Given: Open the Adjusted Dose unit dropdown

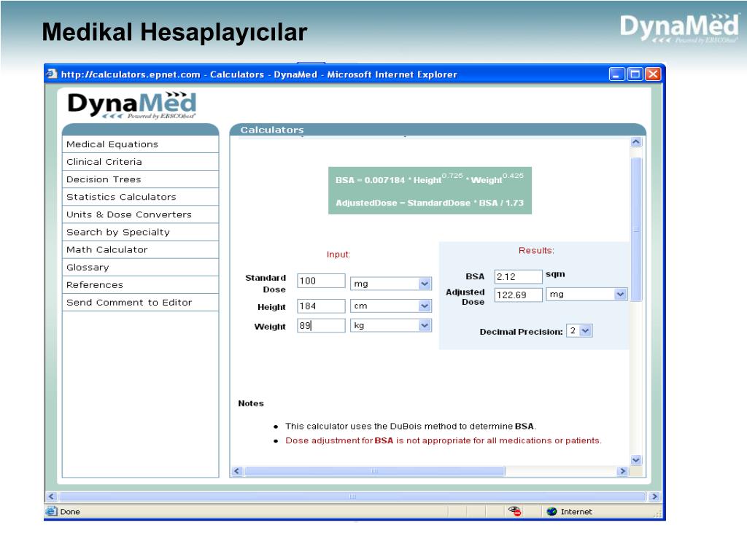Looking at the screenshot, I should [x=620, y=295].
